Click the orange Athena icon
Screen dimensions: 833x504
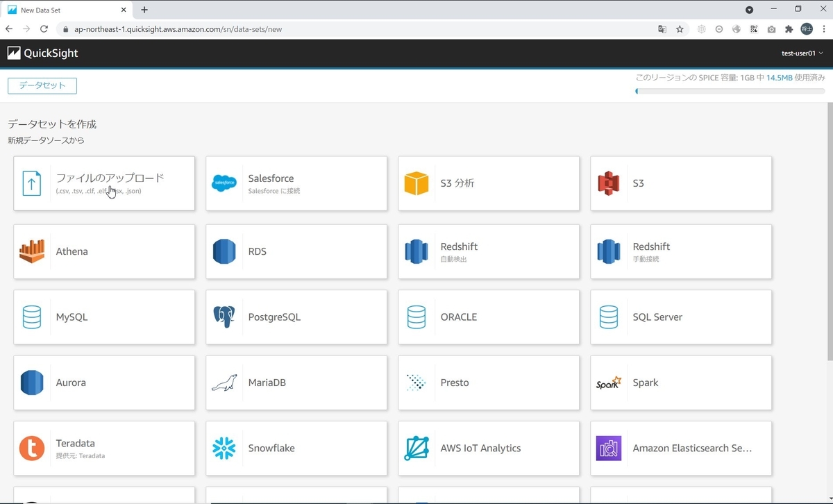32,251
